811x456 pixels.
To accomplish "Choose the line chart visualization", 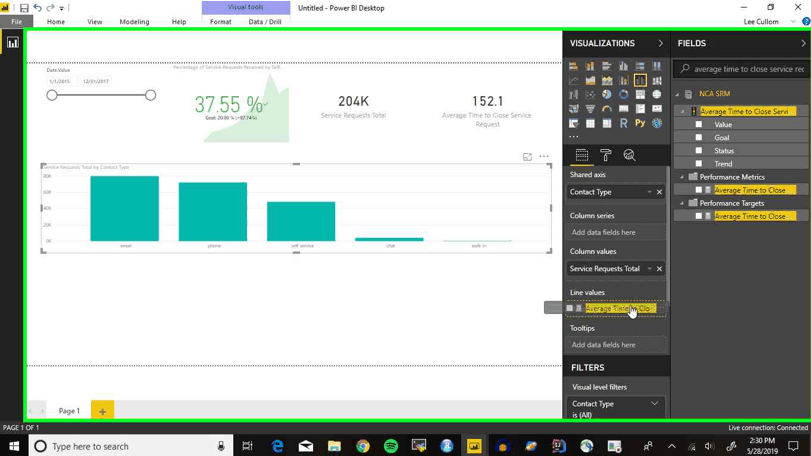I will [x=574, y=81].
